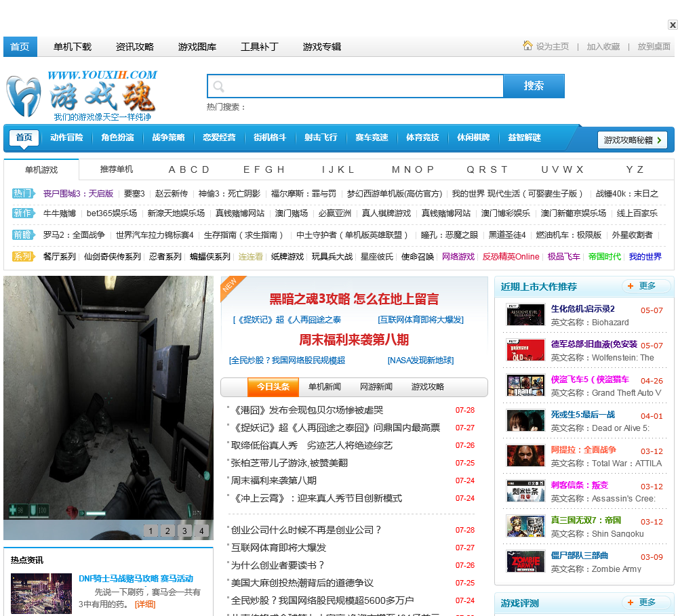Click the magnifier icon in search box
678x616 pixels.
[x=218, y=87]
